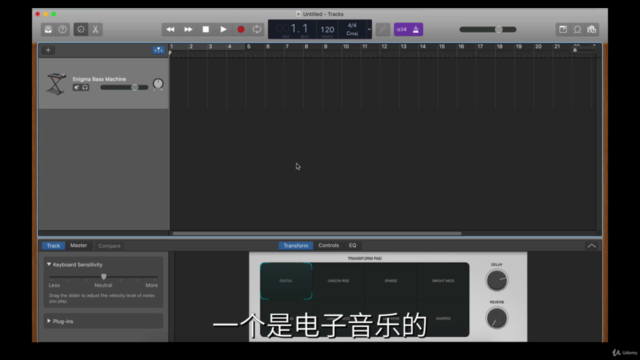Select the SPARSE transform pad
The width and height of the screenshot is (640, 360).
[391, 281]
